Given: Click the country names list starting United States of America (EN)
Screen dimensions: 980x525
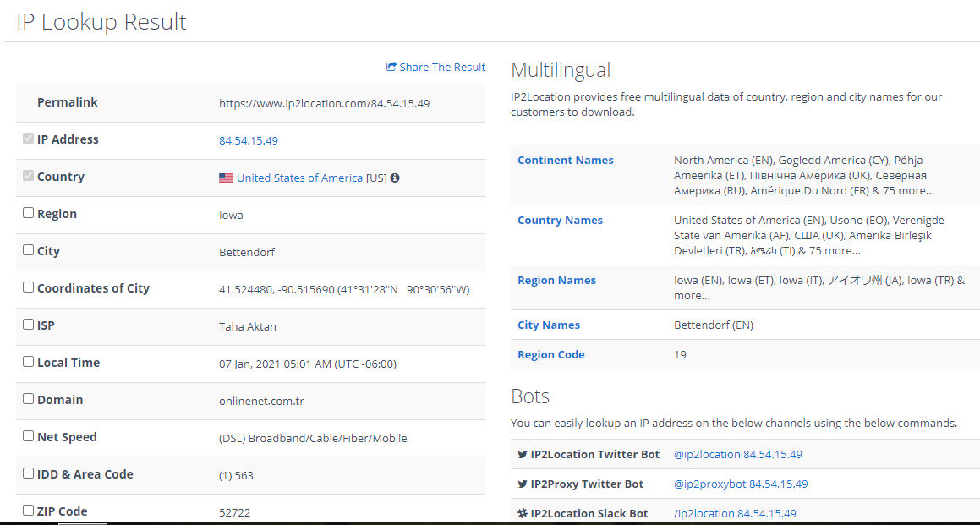Looking at the screenshot, I should pos(809,235).
